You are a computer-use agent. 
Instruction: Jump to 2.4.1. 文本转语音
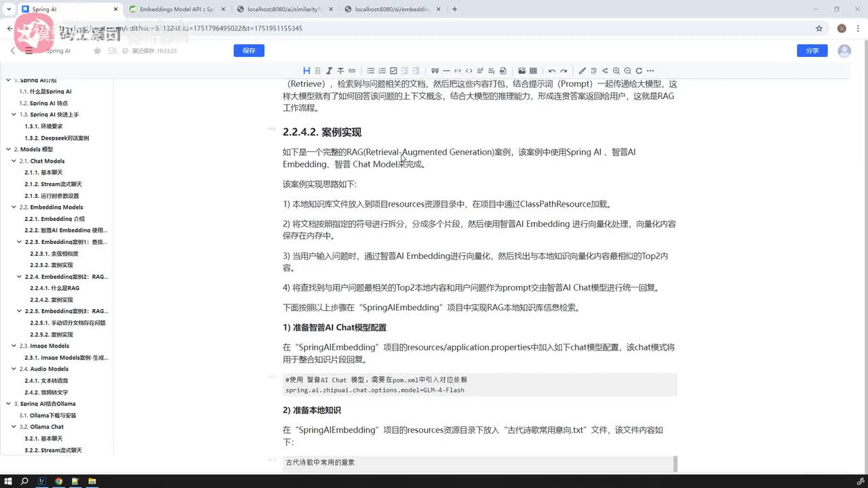[x=46, y=381]
